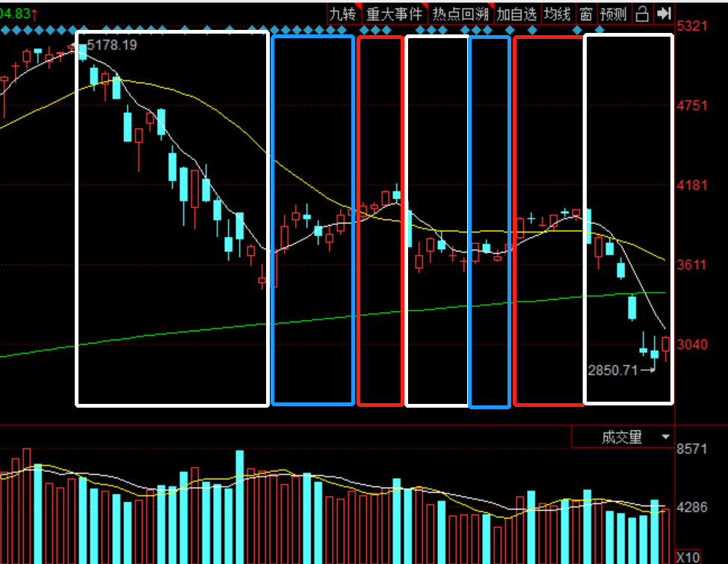
Task: Click the 4286 volume axis value
Action: (x=692, y=507)
